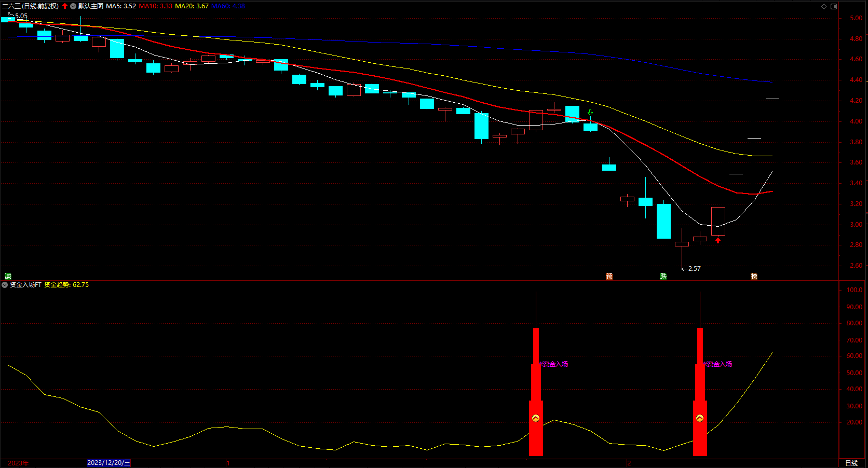
Task: Click the first 资金入场 label
Action: [555, 364]
